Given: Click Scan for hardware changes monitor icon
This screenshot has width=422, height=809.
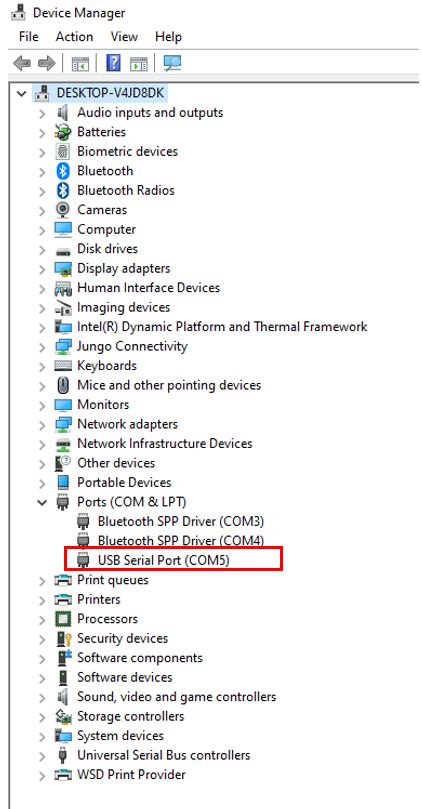Looking at the screenshot, I should [172, 63].
